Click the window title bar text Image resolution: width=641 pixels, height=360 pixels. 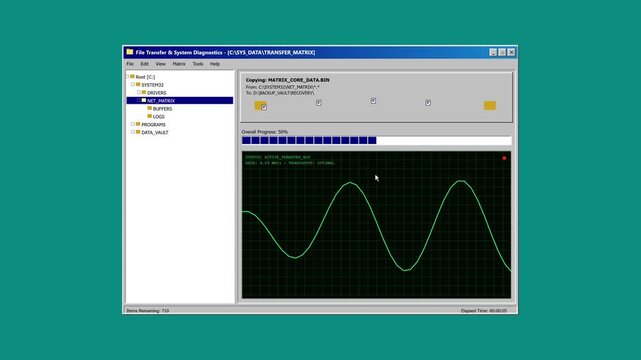225,52
